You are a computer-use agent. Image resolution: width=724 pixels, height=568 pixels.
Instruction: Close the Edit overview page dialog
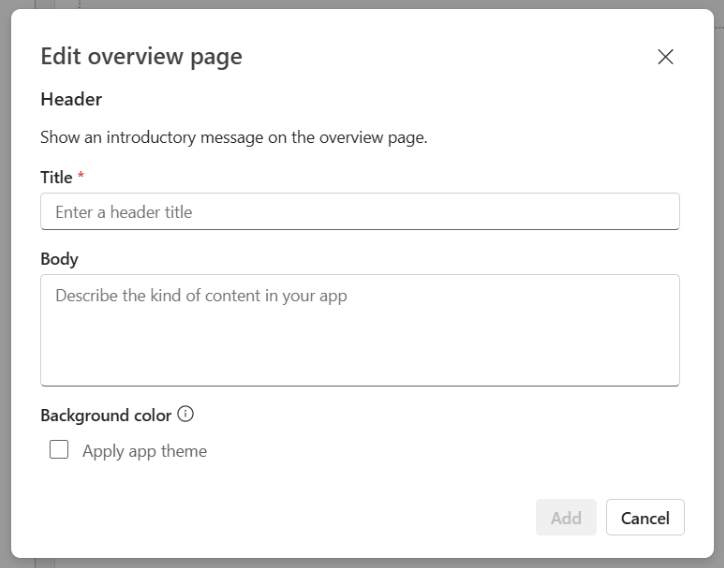tap(665, 57)
